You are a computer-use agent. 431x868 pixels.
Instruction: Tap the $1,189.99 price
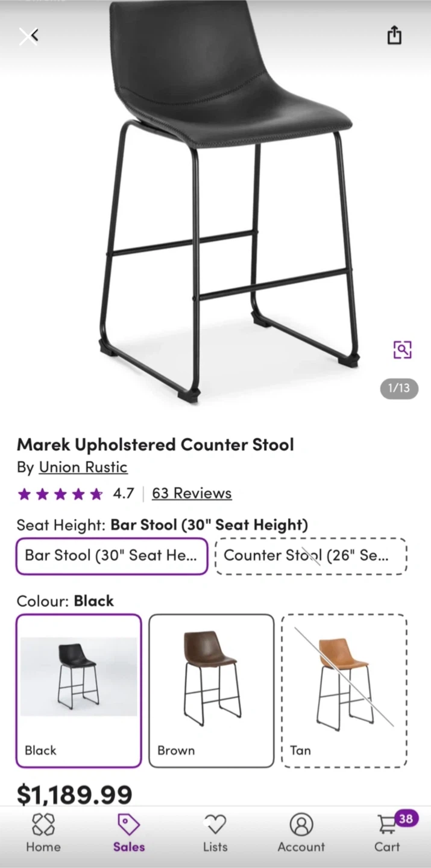click(x=74, y=794)
